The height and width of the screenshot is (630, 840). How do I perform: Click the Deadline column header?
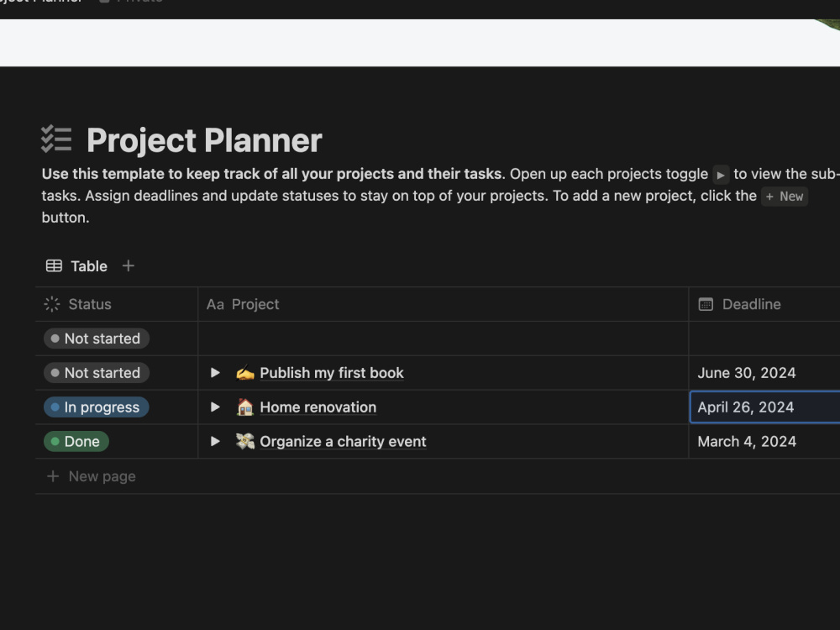764,304
